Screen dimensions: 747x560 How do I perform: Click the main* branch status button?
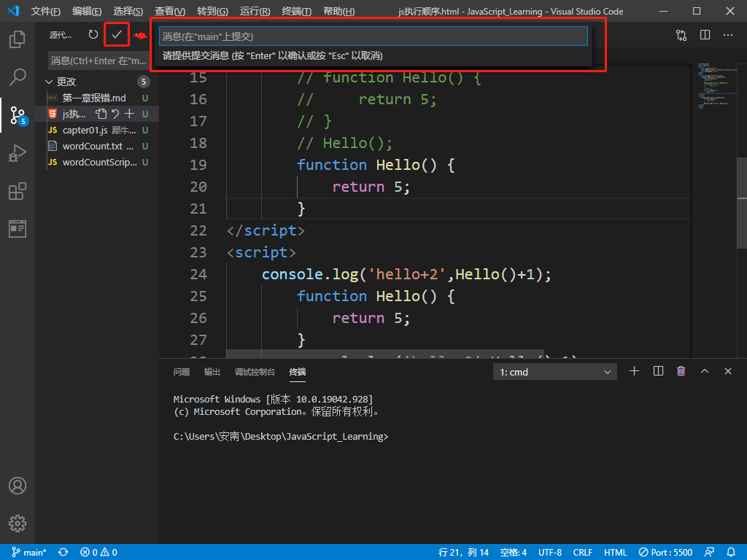28,552
